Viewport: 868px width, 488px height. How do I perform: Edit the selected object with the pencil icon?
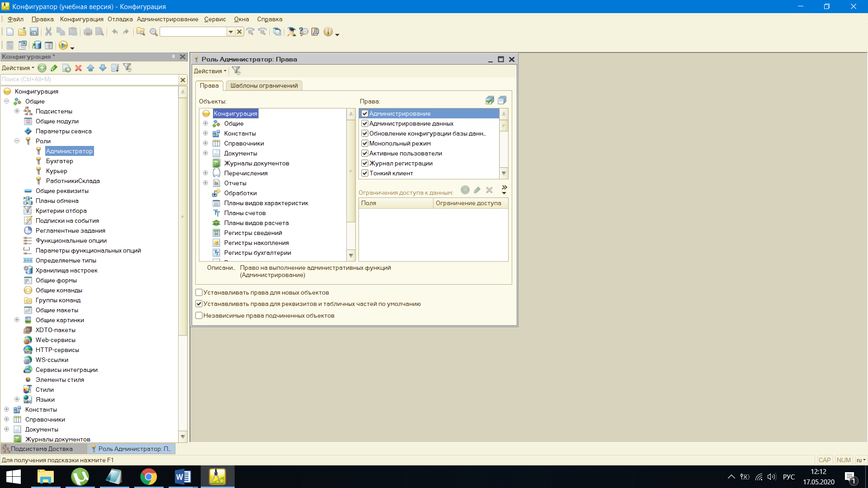(x=54, y=68)
